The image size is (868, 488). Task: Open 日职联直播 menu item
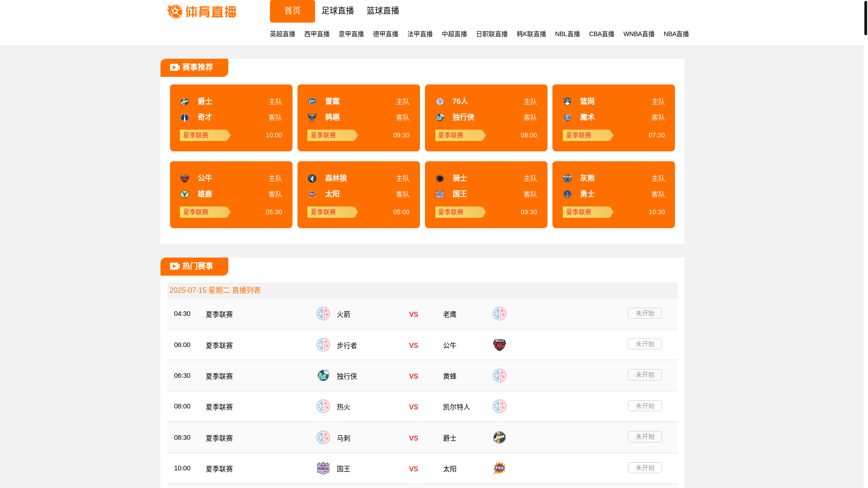pos(492,34)
